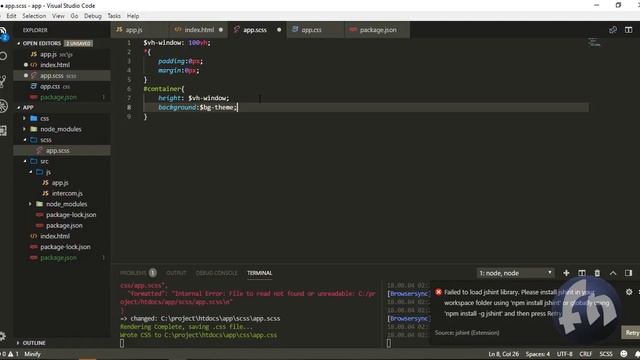This screenshot has height=360, width=640.
Task: Click 'Ln 8, Col 26' in status bar
Action: click(x=504, y=354)
